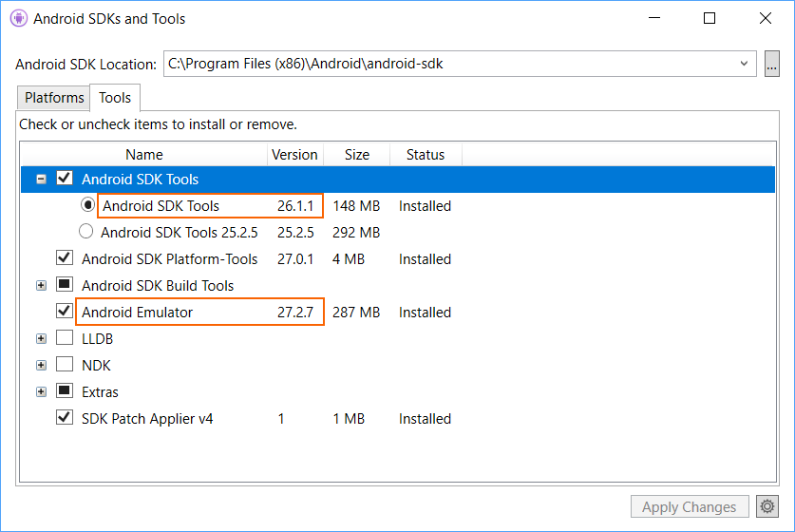
Task: Open the Android SDK Location dropdown
Action: click(743, 65)
